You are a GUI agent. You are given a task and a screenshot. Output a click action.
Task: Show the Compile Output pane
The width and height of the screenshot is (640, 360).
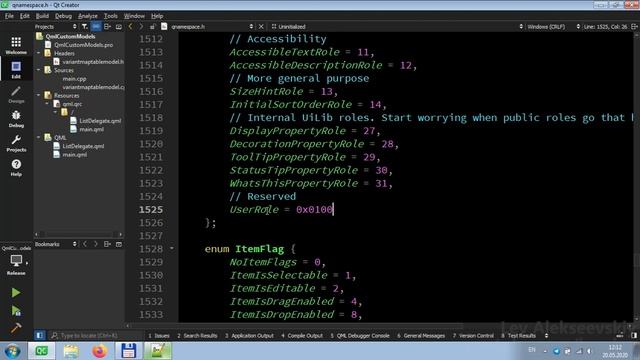click(x=302, y=336)
